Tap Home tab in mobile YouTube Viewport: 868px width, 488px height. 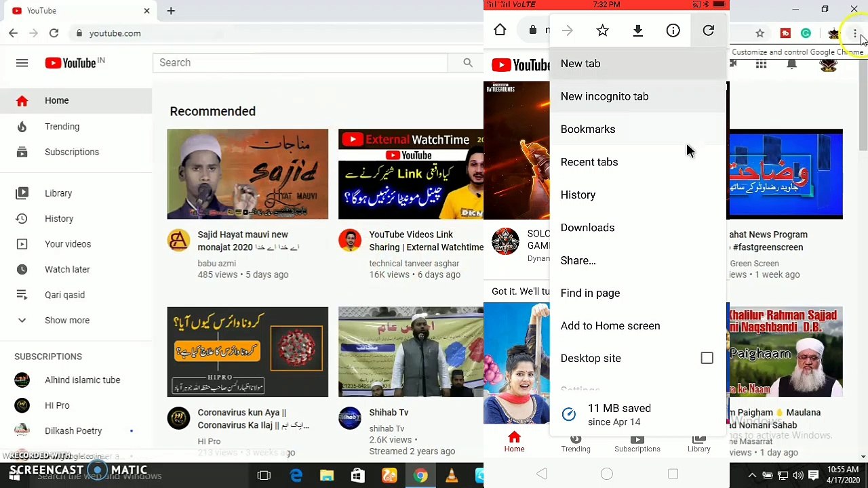514,442
